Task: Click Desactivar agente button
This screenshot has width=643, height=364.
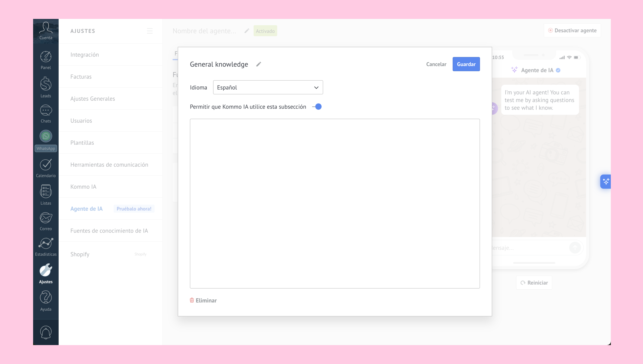Action: point(572,30)
